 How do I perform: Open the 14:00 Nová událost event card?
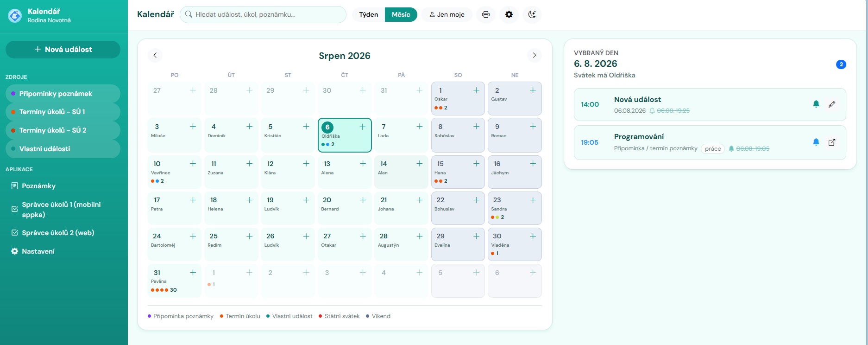pyautogui.click(x=710, y=104)
